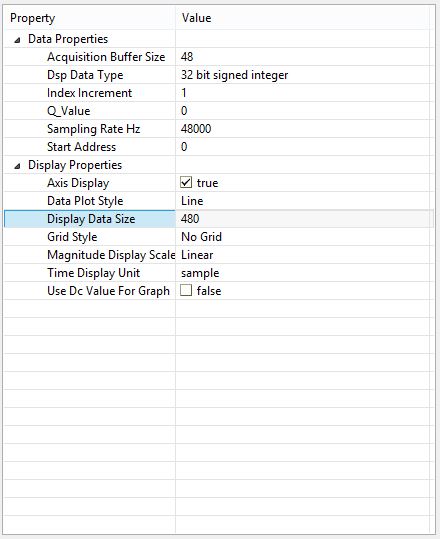The height and width of the screenshot is (539, 440).
Task: Toggle the Axis Display checkbox
Action: [x=186, y=182]
